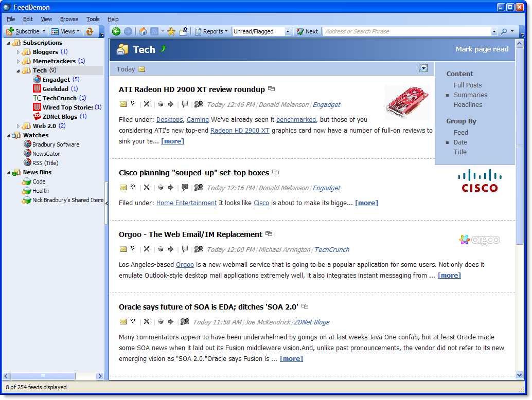Click Mark page read
This screenshot has width=532, height=400.
click(482, 49)
